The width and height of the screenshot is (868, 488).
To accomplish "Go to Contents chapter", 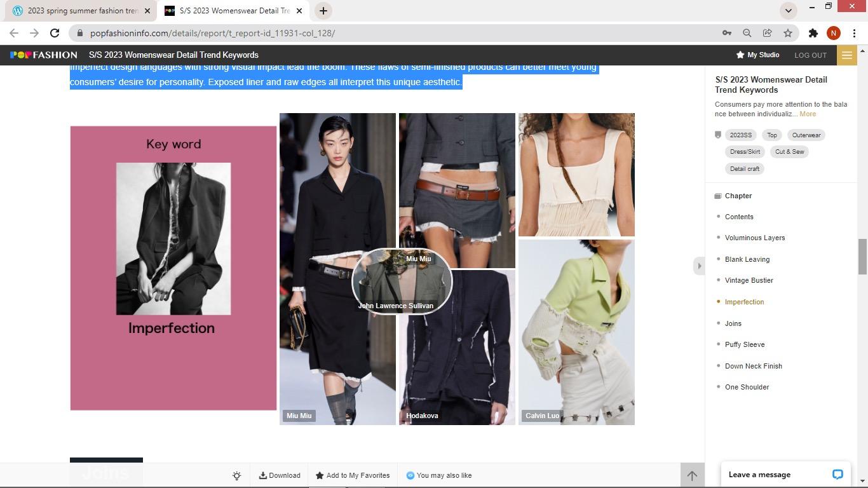I will 739,217.
